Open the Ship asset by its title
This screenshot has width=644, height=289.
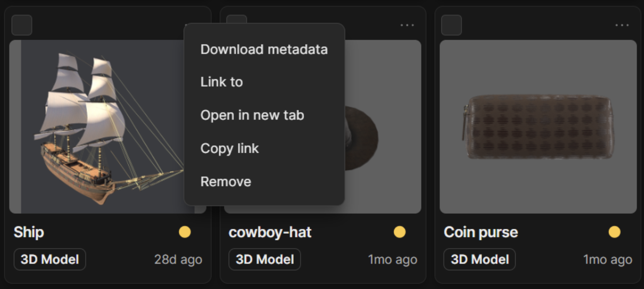pos(29,232)
